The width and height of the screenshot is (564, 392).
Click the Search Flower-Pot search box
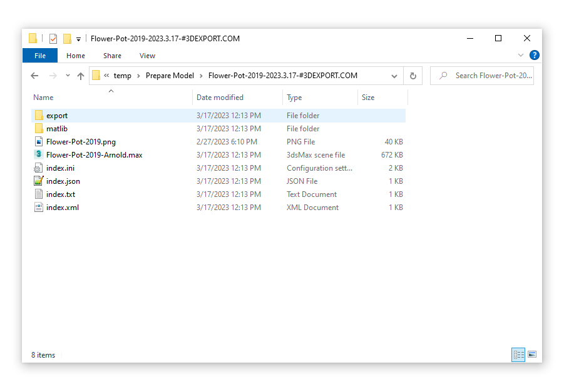point(482,76)
